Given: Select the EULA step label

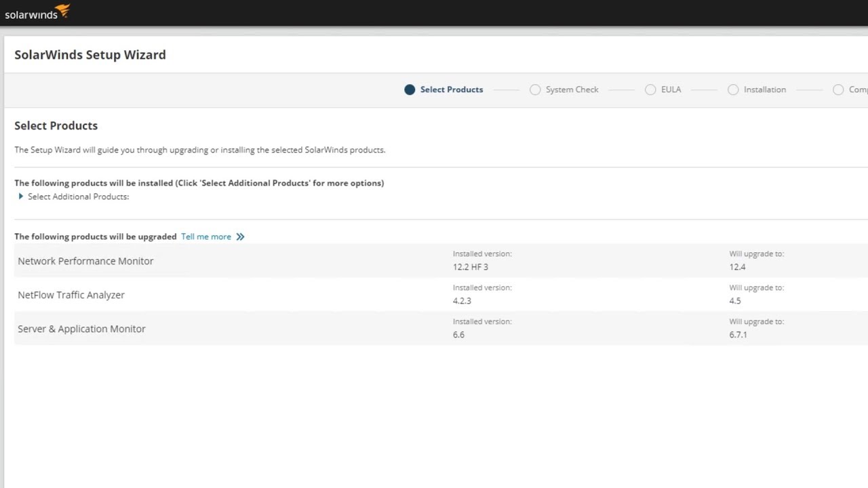Looking at the screenshot, I should tap(671, 89).
